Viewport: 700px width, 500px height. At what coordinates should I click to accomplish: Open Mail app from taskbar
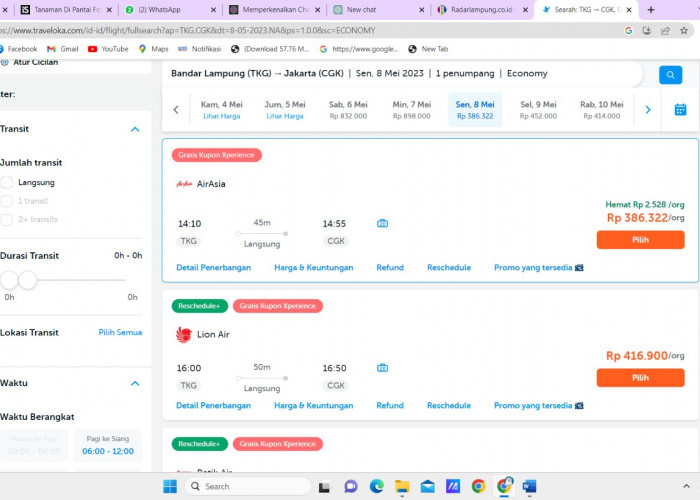(x=428, y=486)
